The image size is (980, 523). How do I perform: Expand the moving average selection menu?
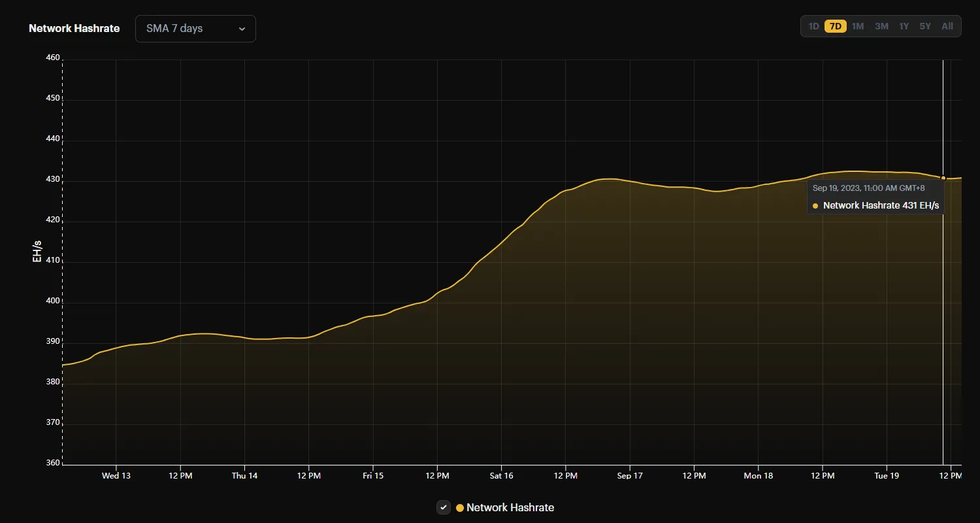point(195,29)
